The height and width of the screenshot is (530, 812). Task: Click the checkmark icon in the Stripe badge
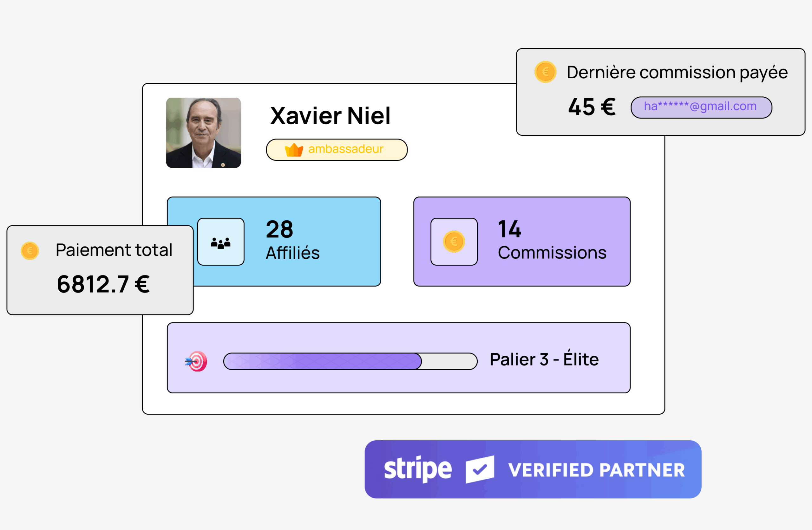(x=480, y=469)
